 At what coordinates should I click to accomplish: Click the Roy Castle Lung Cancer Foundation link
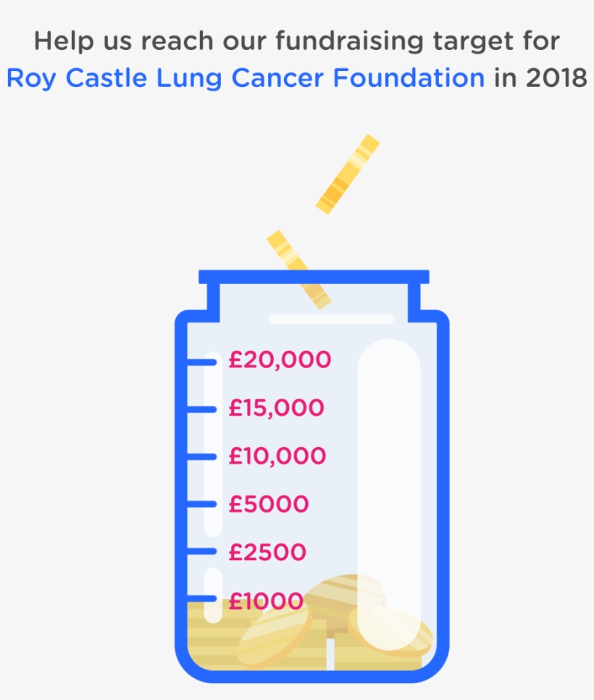pyautogui.click(x=246, y=78)
